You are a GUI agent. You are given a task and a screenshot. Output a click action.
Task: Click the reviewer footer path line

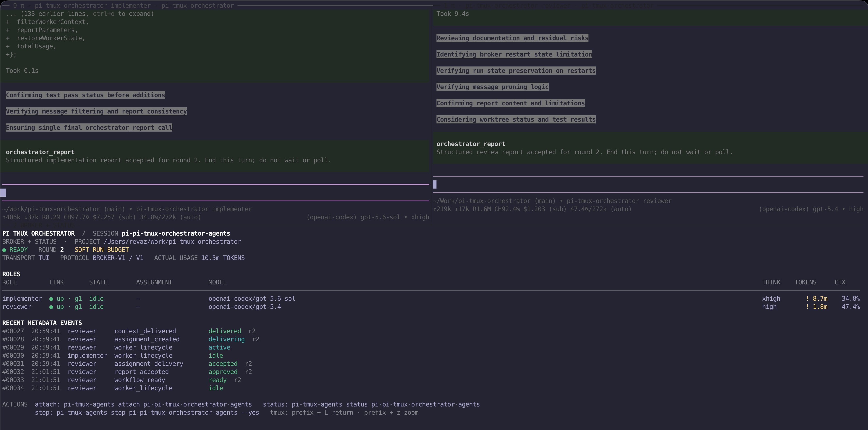point(552,201)
